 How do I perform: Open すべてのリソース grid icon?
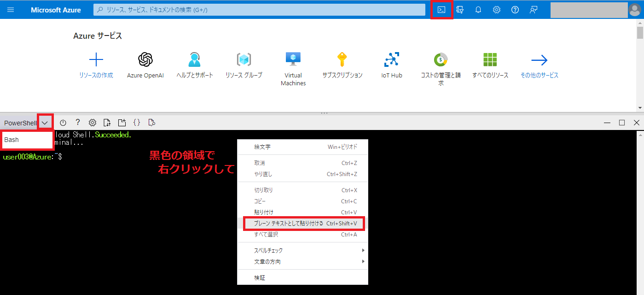pos(490,60)
